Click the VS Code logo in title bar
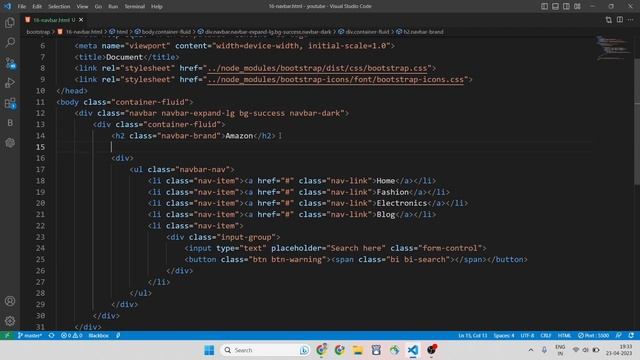640x360 pixels. pyautogui.click(x=7, y=6)
